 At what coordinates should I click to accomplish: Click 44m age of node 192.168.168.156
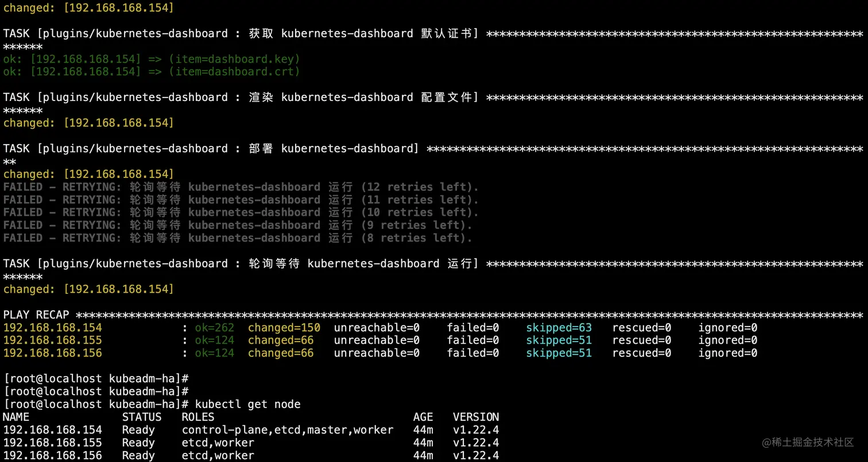423,455
